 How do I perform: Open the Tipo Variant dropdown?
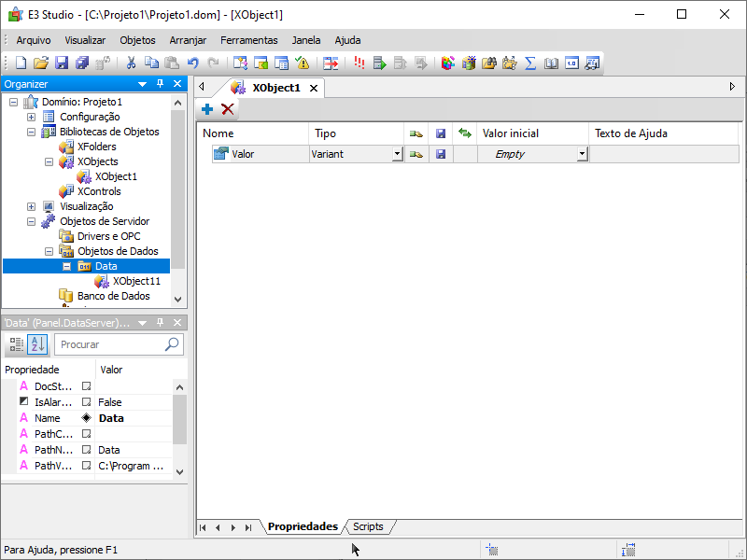point(397,154)
